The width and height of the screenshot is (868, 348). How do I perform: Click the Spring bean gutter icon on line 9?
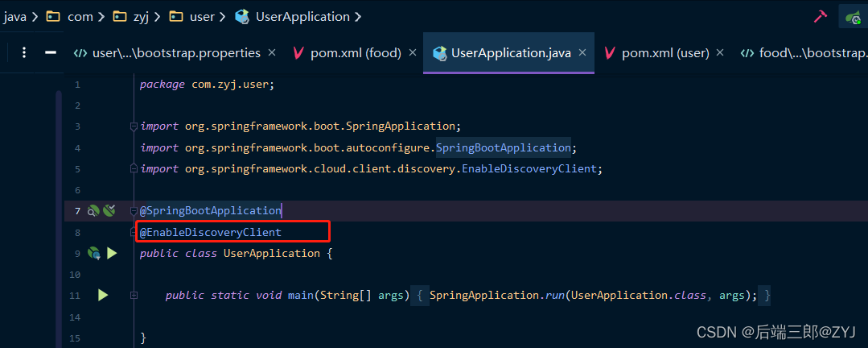[x=93, y=254]
